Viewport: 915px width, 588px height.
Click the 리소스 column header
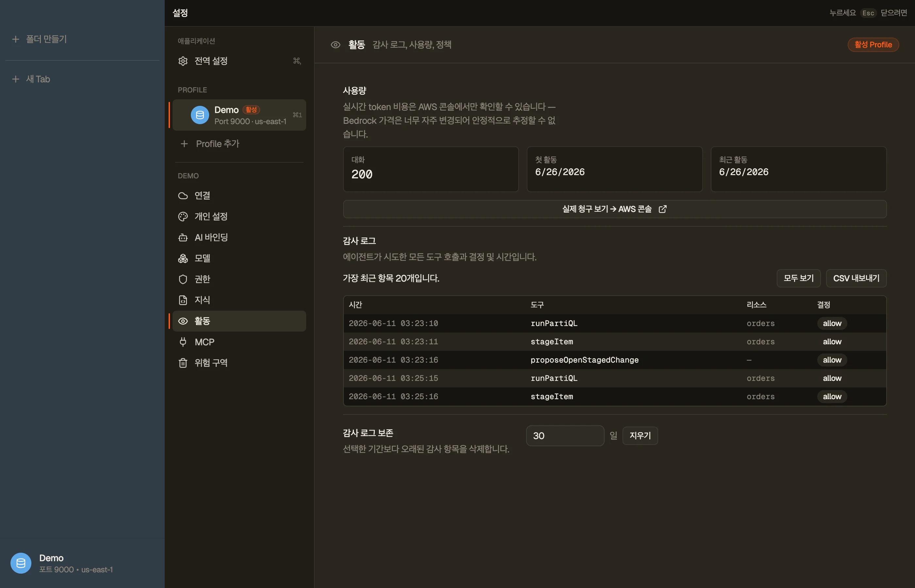point(757,305)
